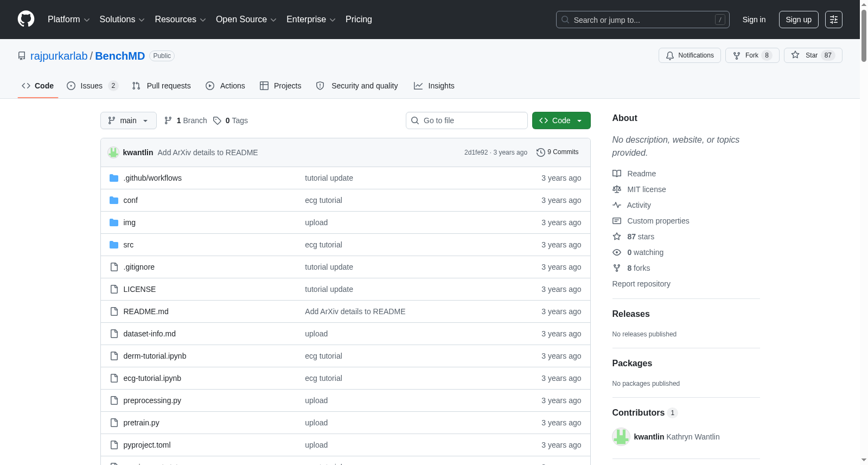Viewport: 868px width, 465px height.
Task: Switch to the Issues tab
Action: [92, 86]
